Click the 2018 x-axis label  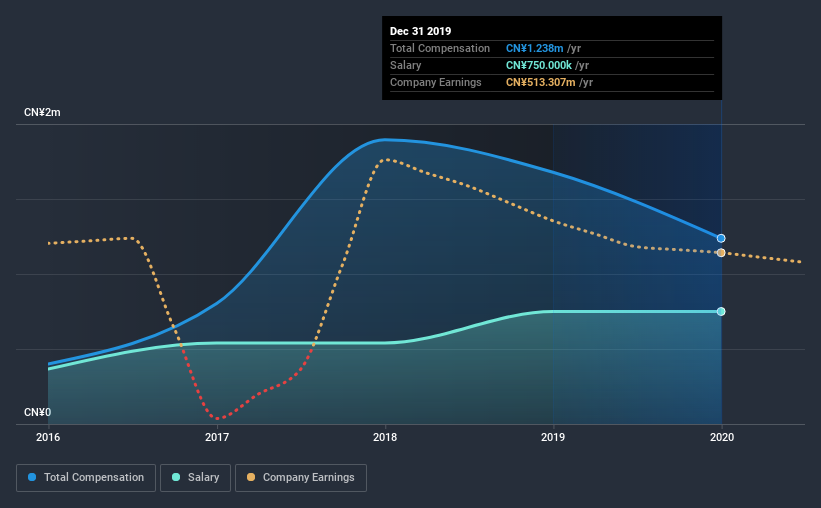pyautogui.click(x=385, y=437)
